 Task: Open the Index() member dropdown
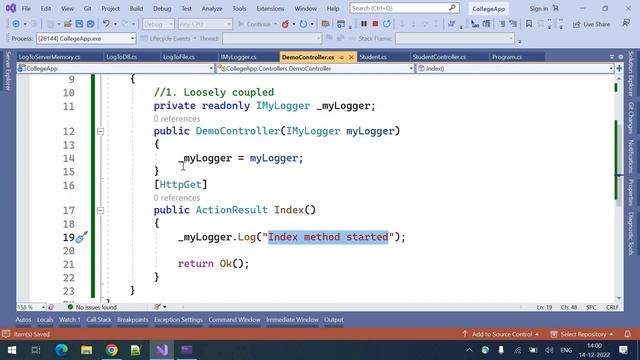pyautogui.click(x=515, y=69)
